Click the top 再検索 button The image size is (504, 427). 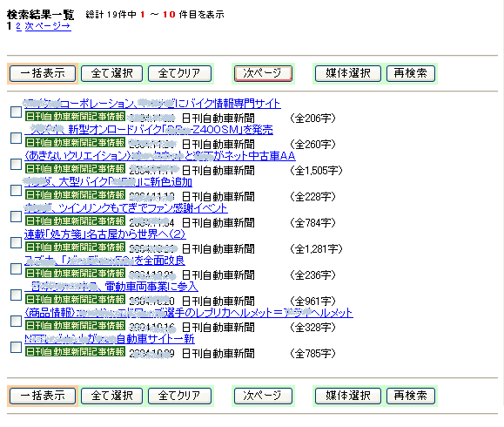pyautogui.click(x=411, y=73)
